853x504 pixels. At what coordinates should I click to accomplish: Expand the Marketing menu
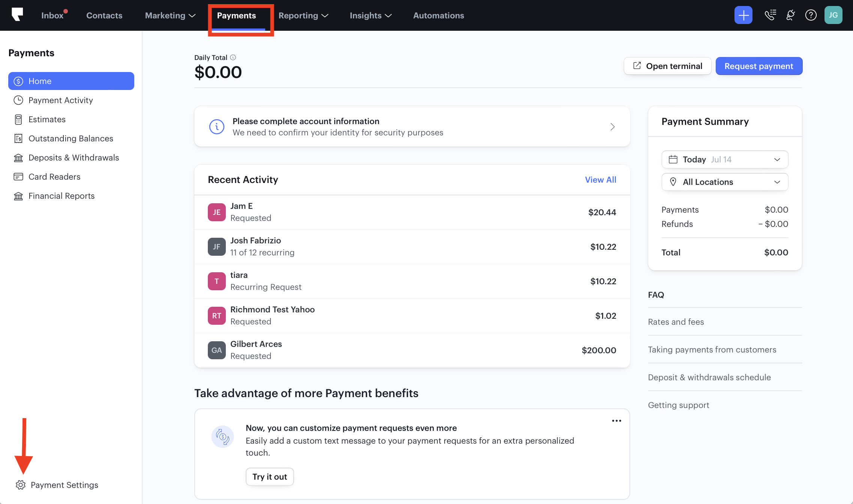point(170,15)
